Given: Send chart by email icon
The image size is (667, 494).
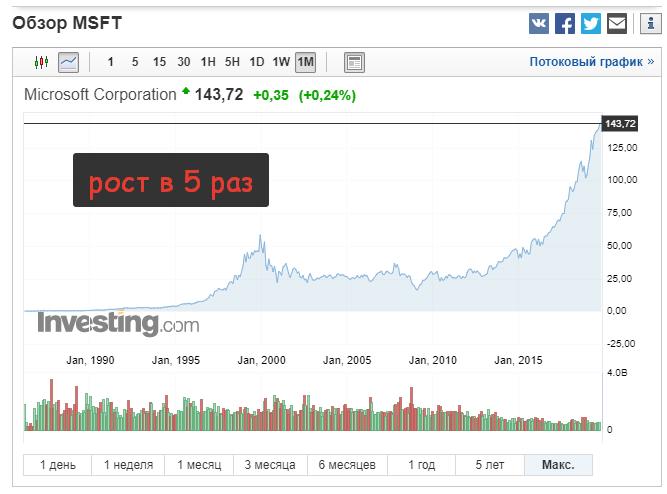Looking at the screenshot, I should tap(617, 23).
